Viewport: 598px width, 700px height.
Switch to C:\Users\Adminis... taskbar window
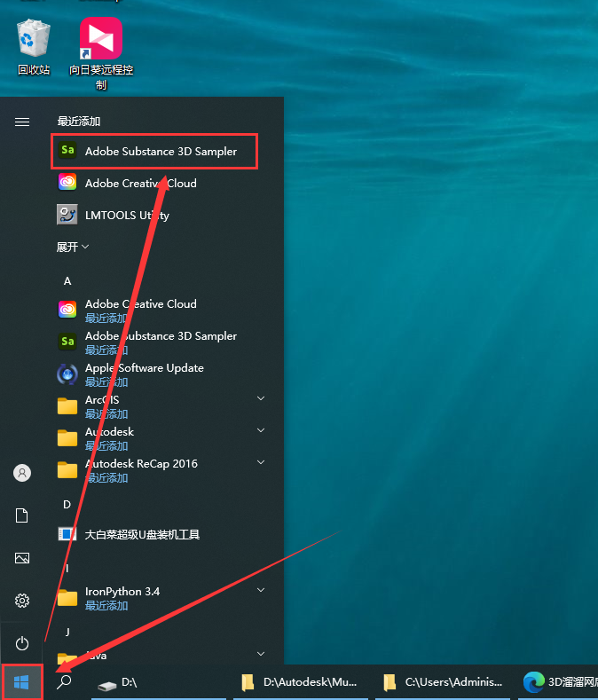point(443,682)
